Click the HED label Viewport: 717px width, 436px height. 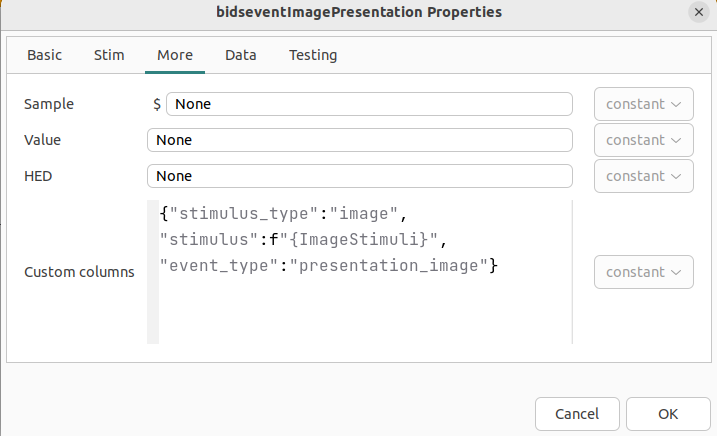[x=38, y=176]
